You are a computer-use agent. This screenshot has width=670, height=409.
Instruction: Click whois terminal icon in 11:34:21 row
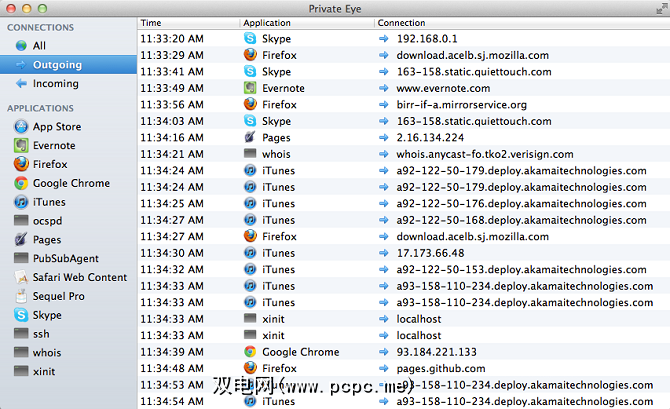pyautogui.click(x=250, y=153)
